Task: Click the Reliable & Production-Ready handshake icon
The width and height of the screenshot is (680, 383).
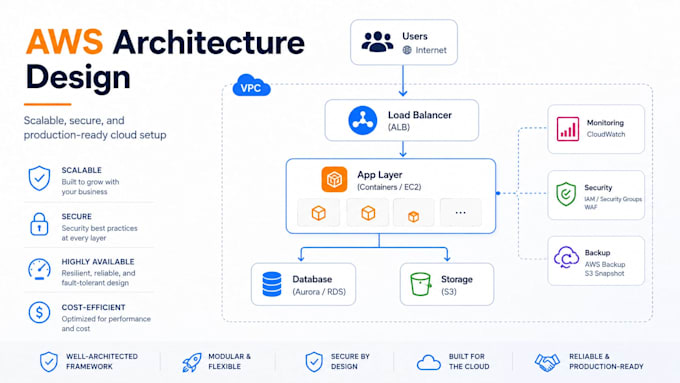Action: 547,362
